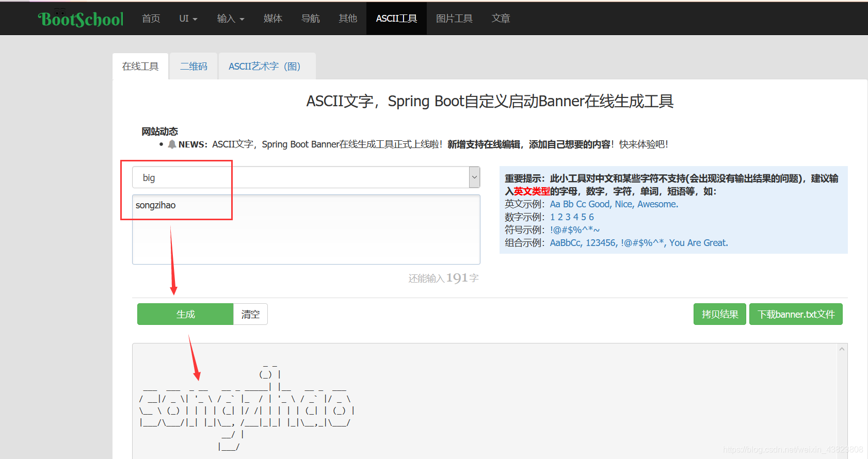The width and height of the screenshot is (868, 459).
Task: Click the BootSchool logo
Action: pyautogui.click(x=81, y=19)
